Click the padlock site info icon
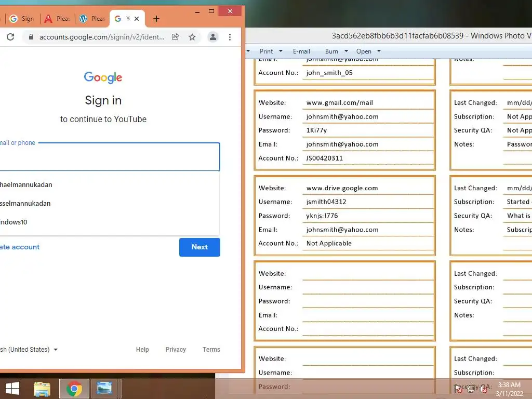This screenshot has width=532, height=399. pos(31,37)
